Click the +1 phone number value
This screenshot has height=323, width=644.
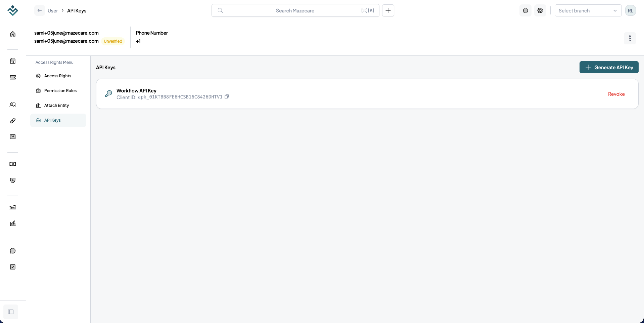138,41
